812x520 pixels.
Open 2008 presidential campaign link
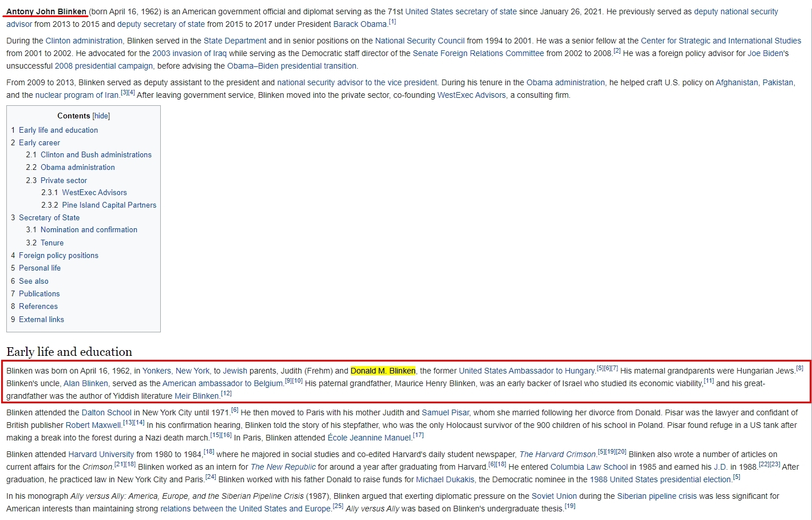[x=104, y=66]
